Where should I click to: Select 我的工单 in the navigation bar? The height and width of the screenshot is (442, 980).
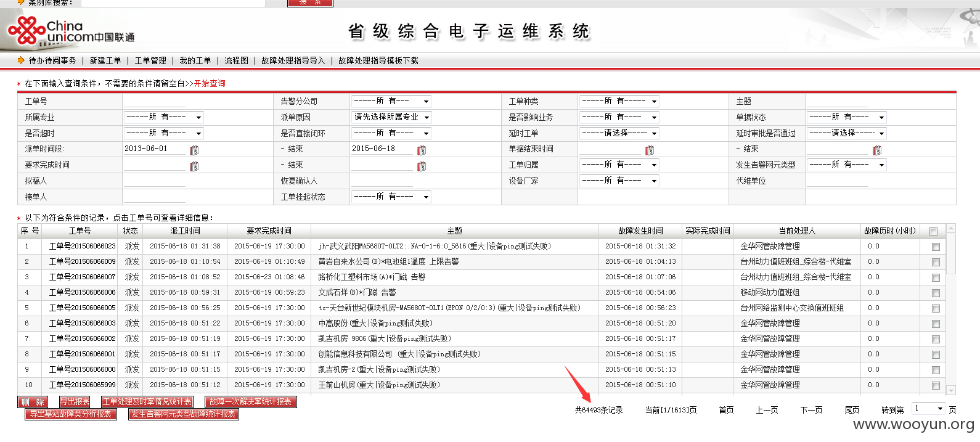point(195,60)
